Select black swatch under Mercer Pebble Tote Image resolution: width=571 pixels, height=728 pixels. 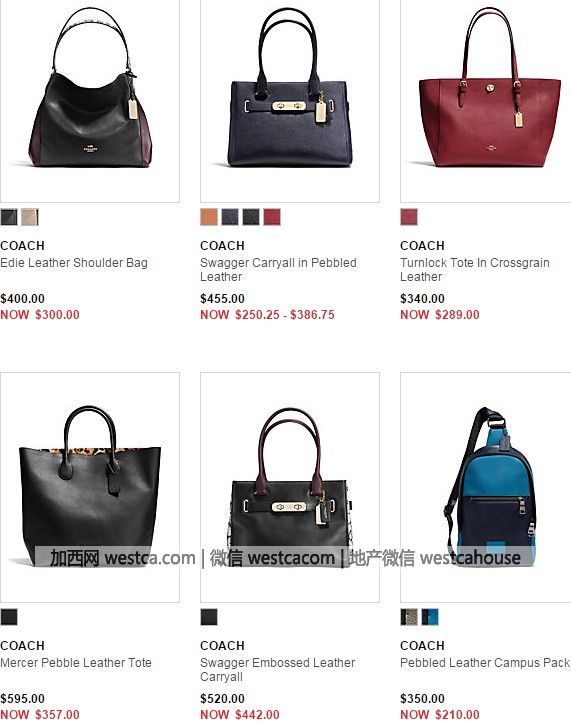tap(9, 617)
